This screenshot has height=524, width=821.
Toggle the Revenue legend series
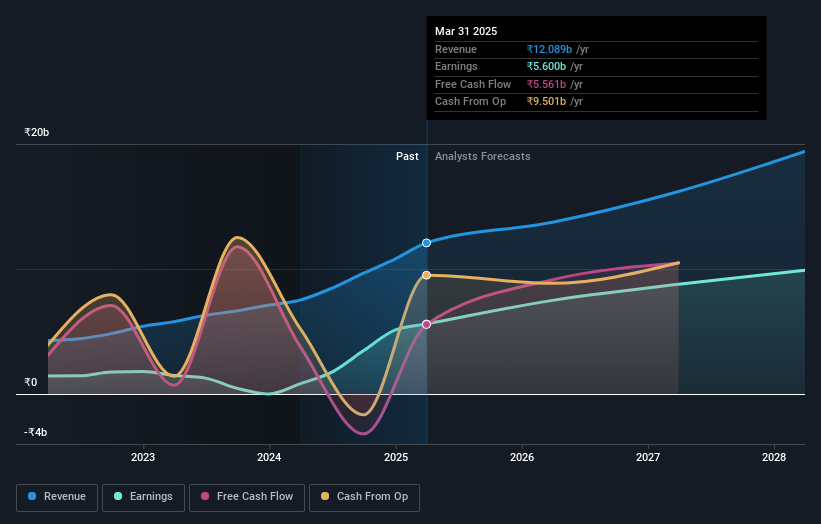(57, 497)
